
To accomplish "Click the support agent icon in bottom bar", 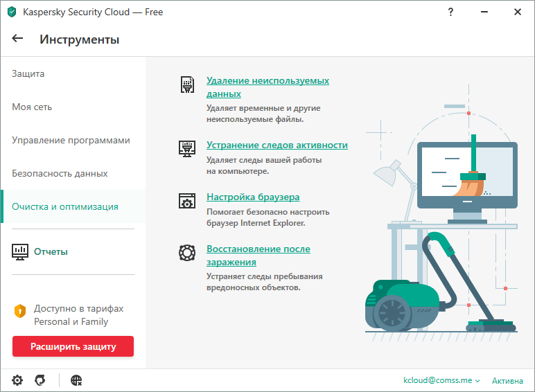I will 40,380.
